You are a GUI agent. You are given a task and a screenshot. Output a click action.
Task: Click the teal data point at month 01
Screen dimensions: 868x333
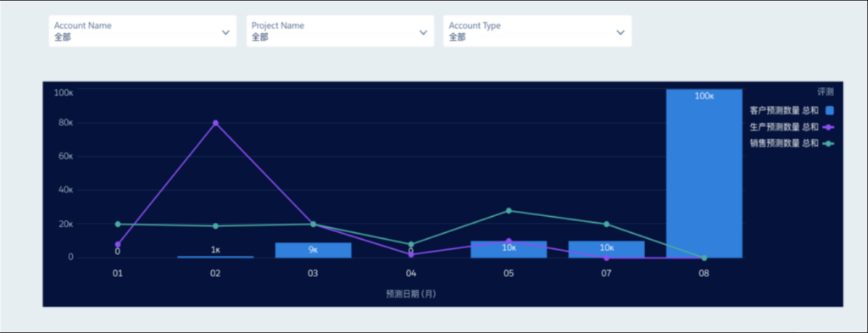coord(117,224)
